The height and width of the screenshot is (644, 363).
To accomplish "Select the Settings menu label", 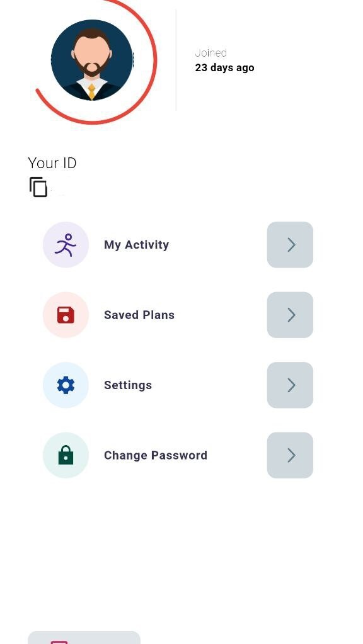I will tap(128, 385).
